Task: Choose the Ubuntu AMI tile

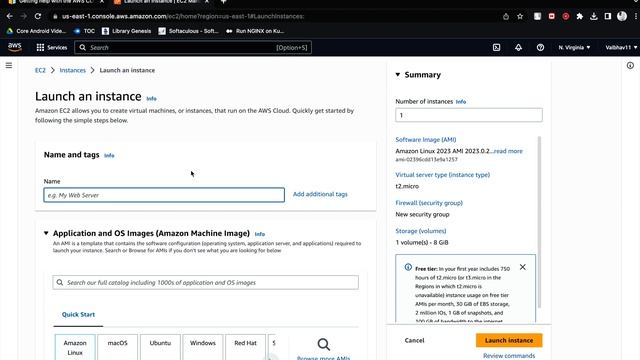Action: pyautogui.click(x=160, y=347)
